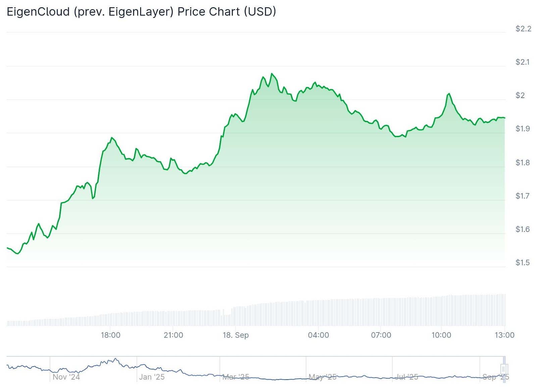Screen dimensions: 537x392
Task: Click the $2.1 price axis label
Action: (x=522, y=62)
